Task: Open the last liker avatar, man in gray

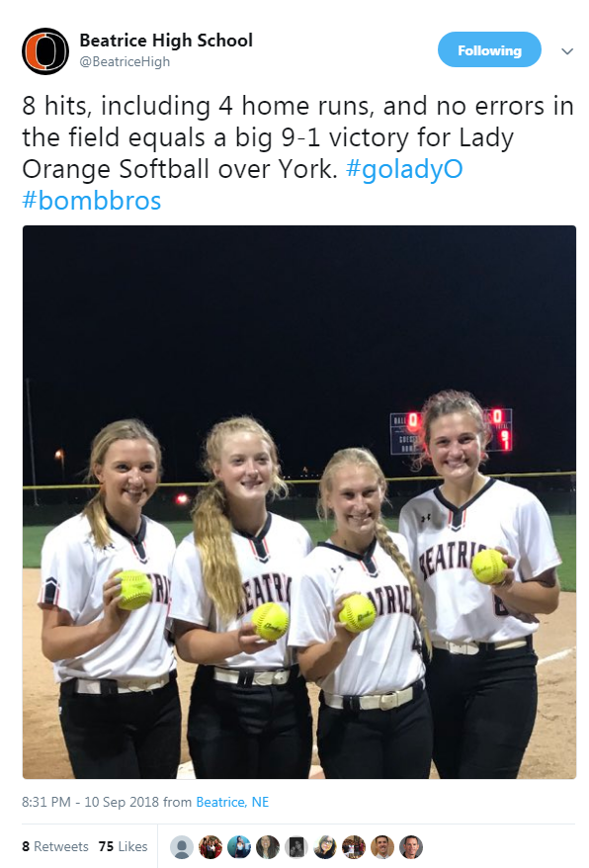Action: coord(411,847)
